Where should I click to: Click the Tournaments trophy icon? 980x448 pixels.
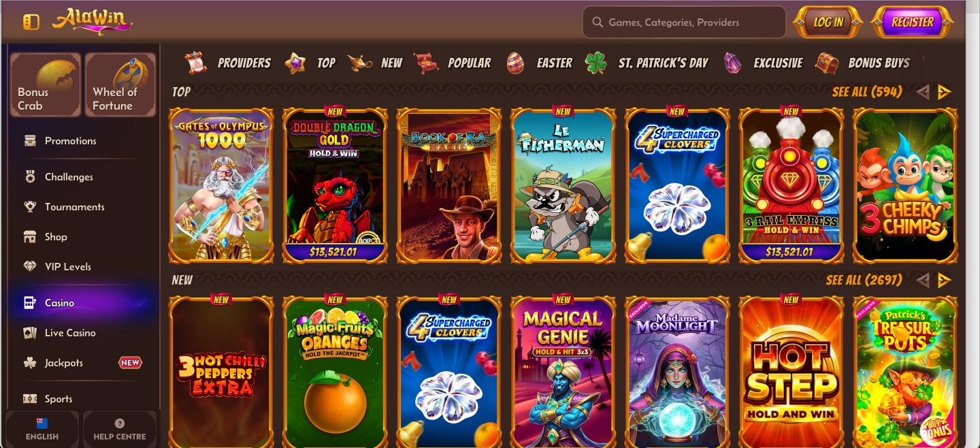coord(30,207)
